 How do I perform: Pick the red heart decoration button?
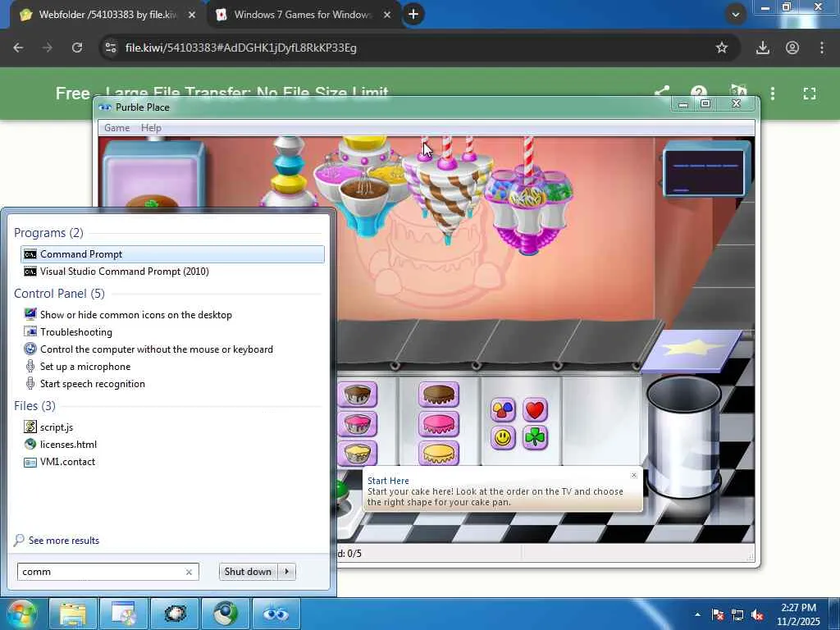point(535,410)
